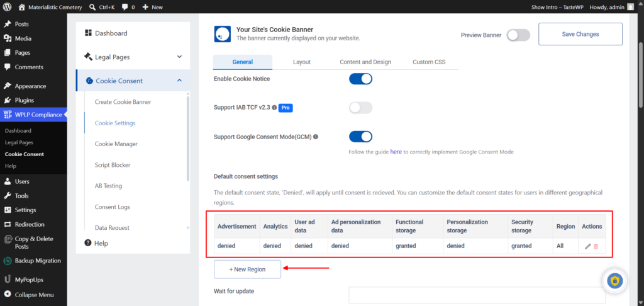The image size is (644, 306).
Task: Toggle the Preview Banner switch
Action: pyautogui.click(x=518, y=35)
